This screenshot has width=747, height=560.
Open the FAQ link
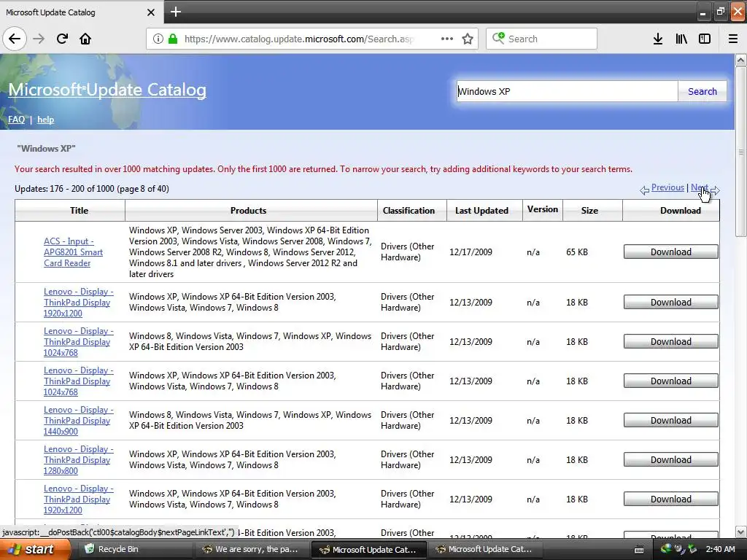click(x=16, y=120)
